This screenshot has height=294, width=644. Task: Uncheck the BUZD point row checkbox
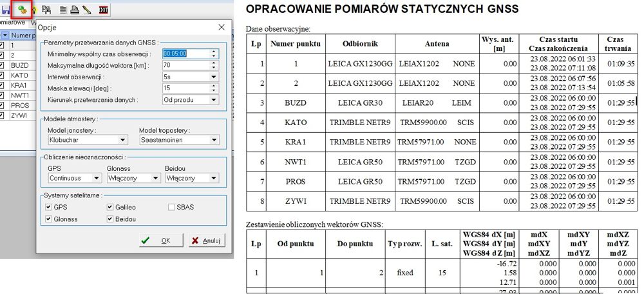(x=3, y=65)
